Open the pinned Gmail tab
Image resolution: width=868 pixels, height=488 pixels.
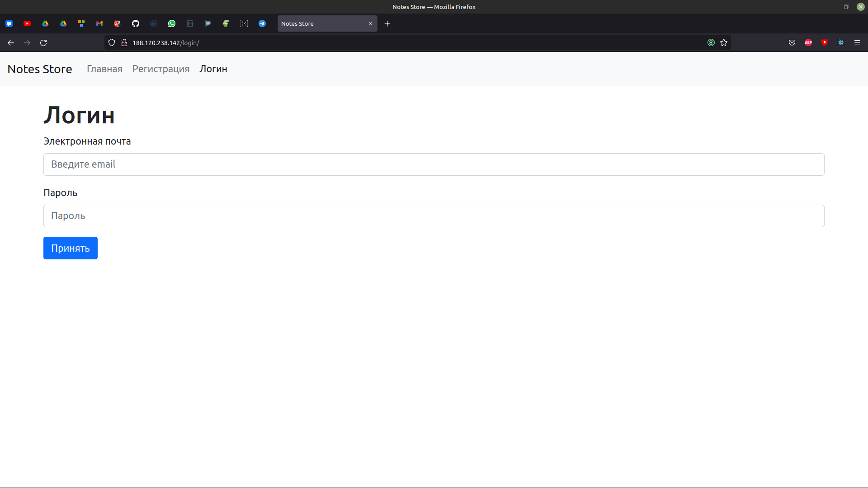pyautogui.click(x=99, y=23)
